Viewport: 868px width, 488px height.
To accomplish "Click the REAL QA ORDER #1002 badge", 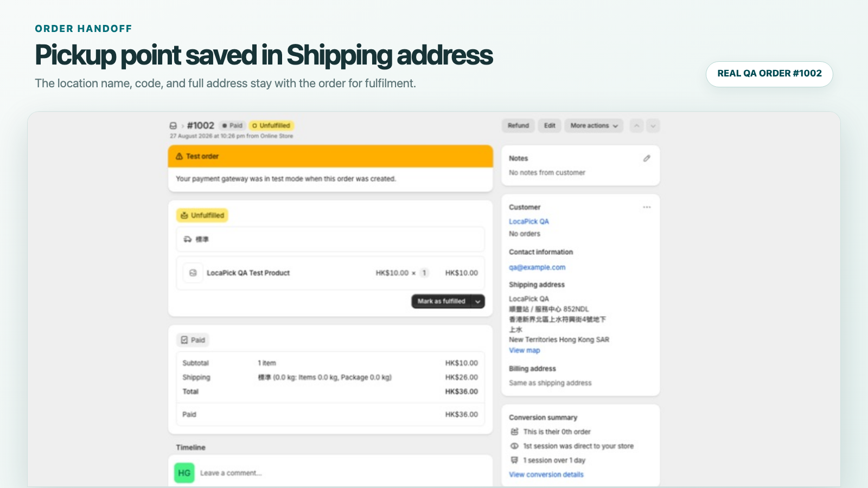I will click(769, 74).
